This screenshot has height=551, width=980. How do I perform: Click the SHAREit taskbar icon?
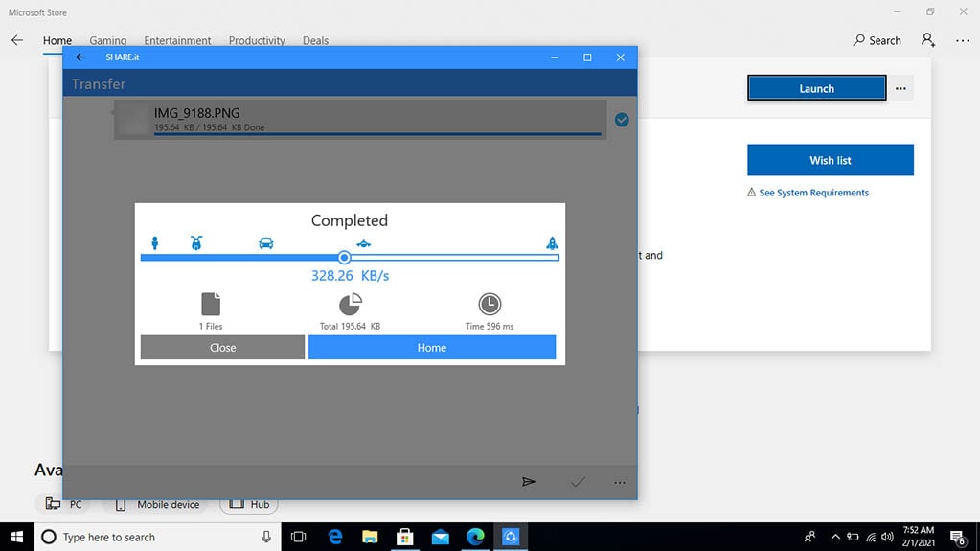tap(511, 537)
